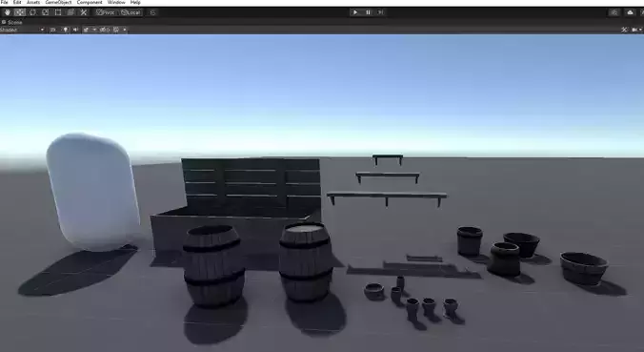Image resolution: width=644 pixels, height=352 pixels.
Task: Open the GameObject menu
Action: click(x=58, y=3)
